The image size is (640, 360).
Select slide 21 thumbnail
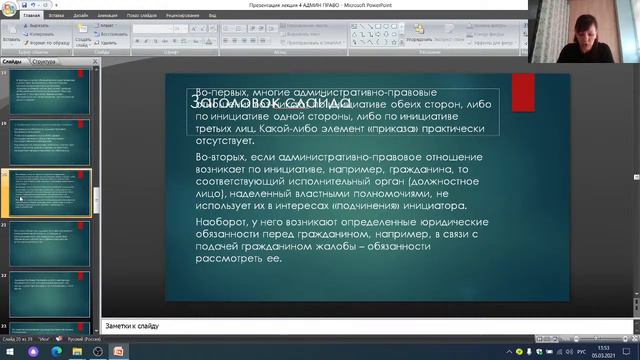[50, 244]
